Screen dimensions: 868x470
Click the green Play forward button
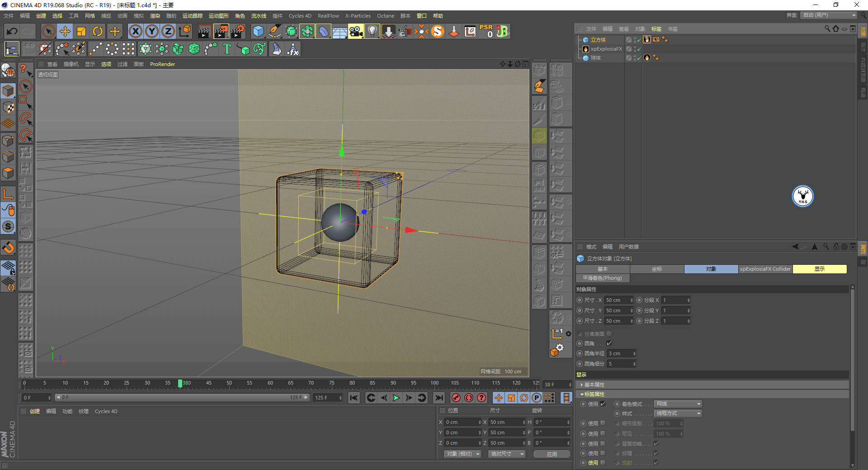pyautogui.click(x=396, y=398)
